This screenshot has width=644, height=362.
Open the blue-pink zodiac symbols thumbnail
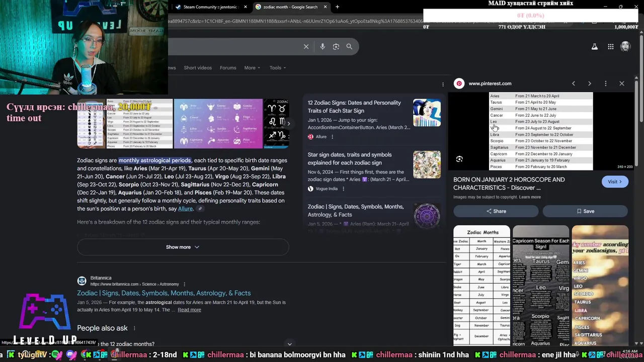218,124
